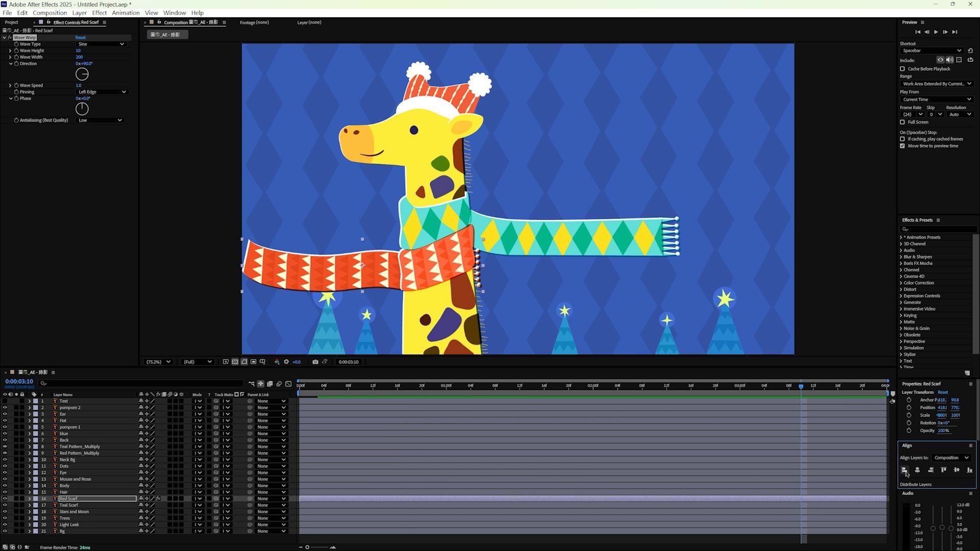Hide the Teal Scarf layer eye toggle
980x551 pixels.
pos(5,505)
